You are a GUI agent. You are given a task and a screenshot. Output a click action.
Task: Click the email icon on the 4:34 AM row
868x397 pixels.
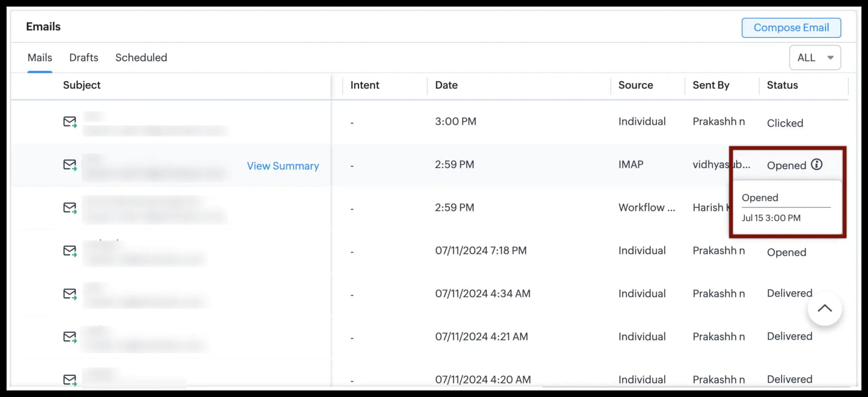[x=69, y=293]
